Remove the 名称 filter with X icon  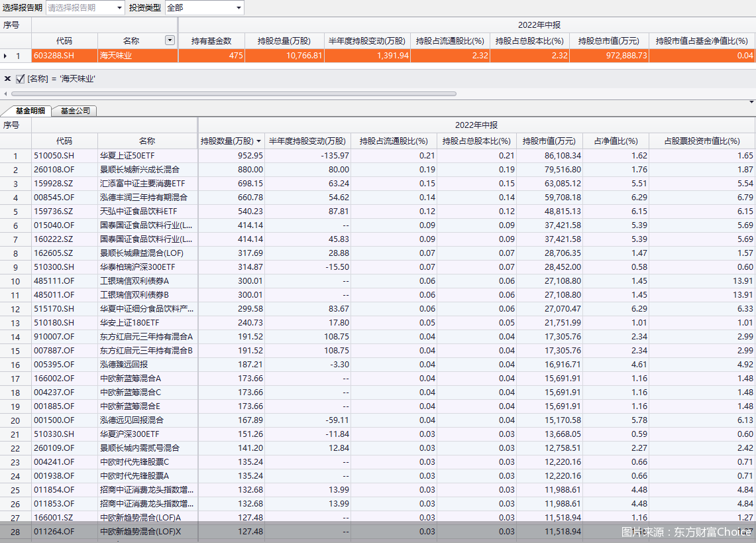pos(7,79)
